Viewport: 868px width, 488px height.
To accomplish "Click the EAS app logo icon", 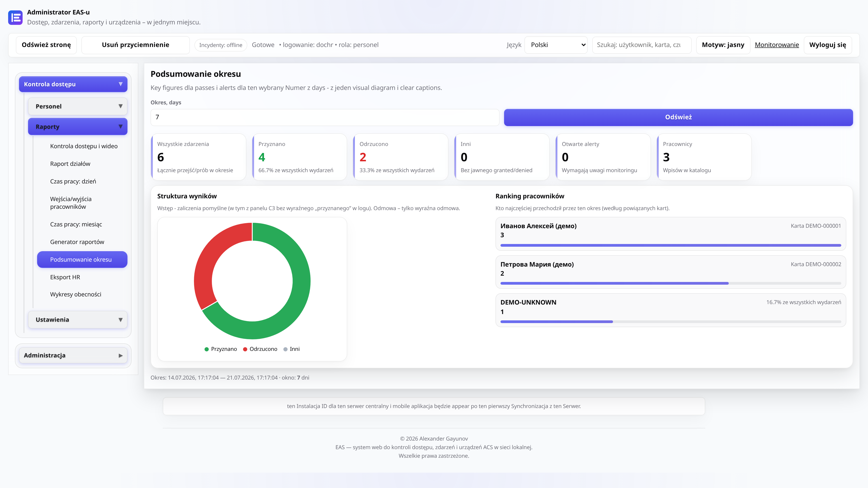I will (x=15, y=18).
